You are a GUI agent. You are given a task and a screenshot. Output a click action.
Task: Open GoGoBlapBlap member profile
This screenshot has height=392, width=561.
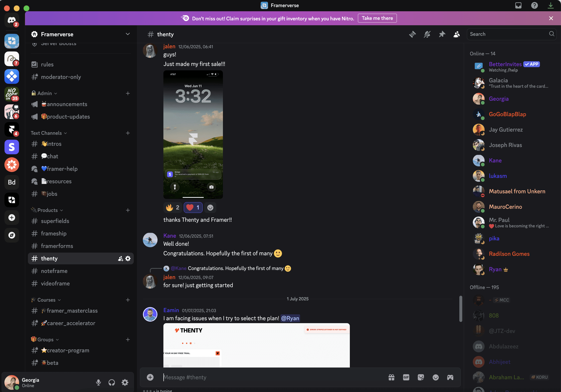pos(512,114)
